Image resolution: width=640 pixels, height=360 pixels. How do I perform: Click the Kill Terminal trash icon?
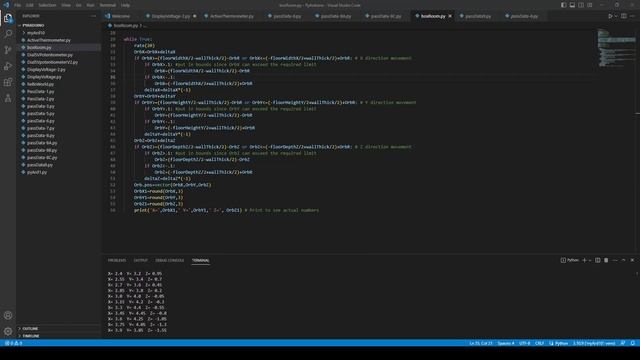click(x=606, y=260)
